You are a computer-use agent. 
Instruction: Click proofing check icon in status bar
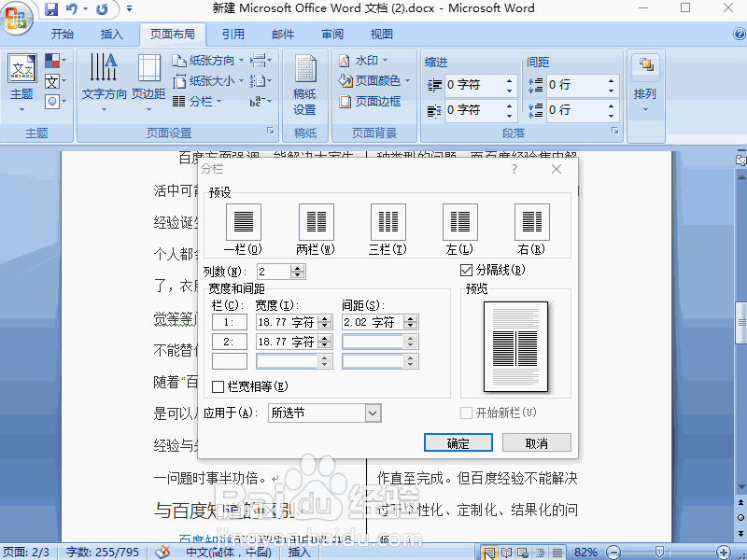pos(162,553)
